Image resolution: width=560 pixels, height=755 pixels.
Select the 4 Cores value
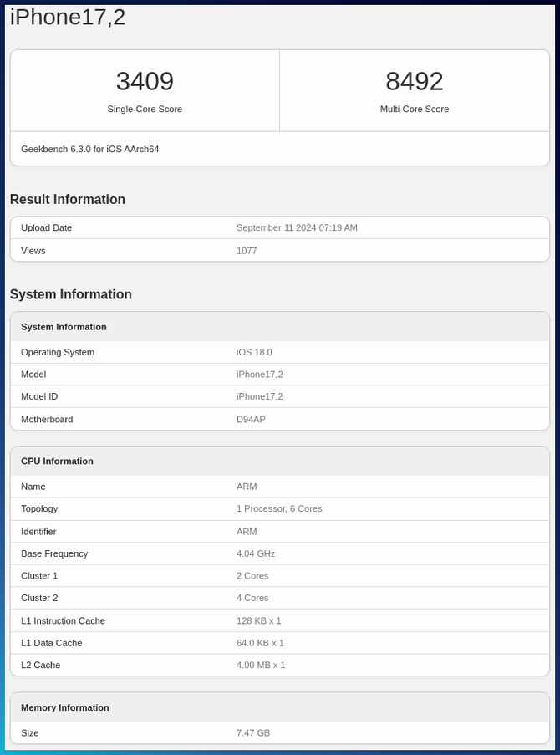tap(252, 598)
